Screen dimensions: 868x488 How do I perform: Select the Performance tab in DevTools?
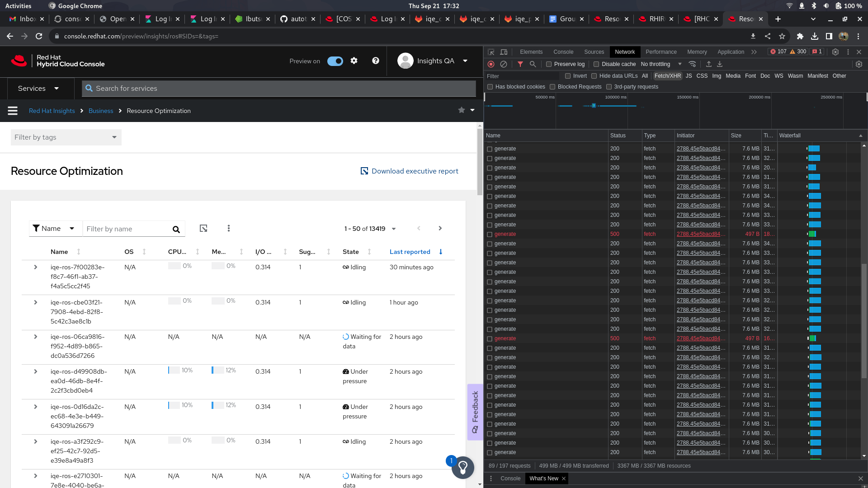point(661,52)
